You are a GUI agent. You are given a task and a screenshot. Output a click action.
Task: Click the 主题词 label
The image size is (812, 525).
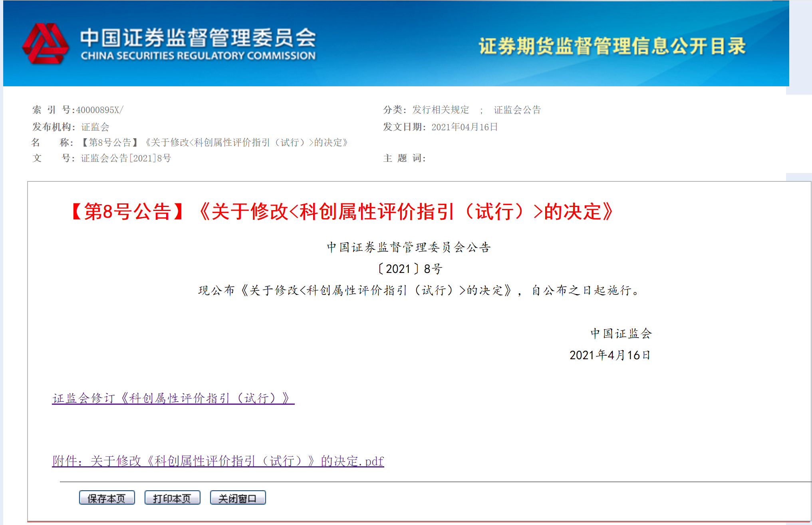[404, 158]
